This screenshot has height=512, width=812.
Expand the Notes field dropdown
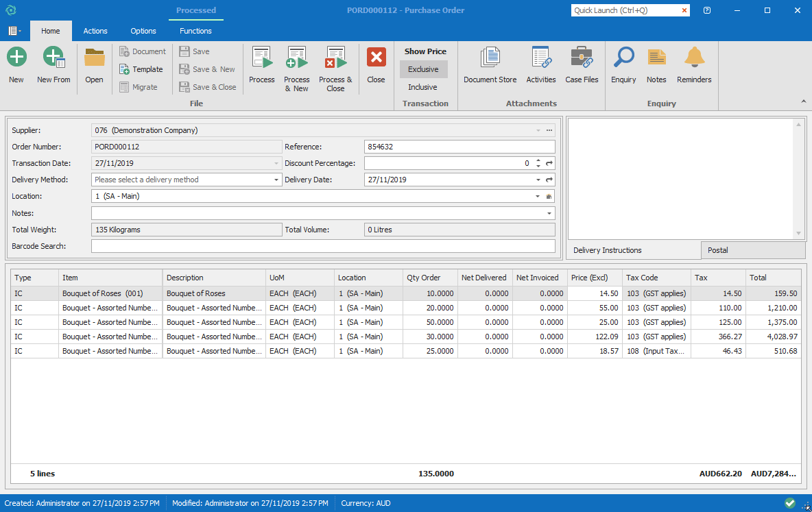coord(549,214)
